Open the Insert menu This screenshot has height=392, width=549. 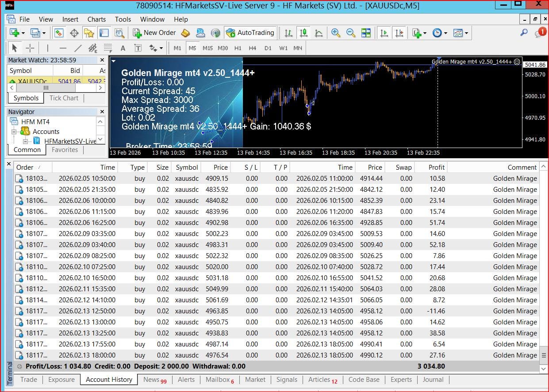pyautogui.click(x=70, y=19)
